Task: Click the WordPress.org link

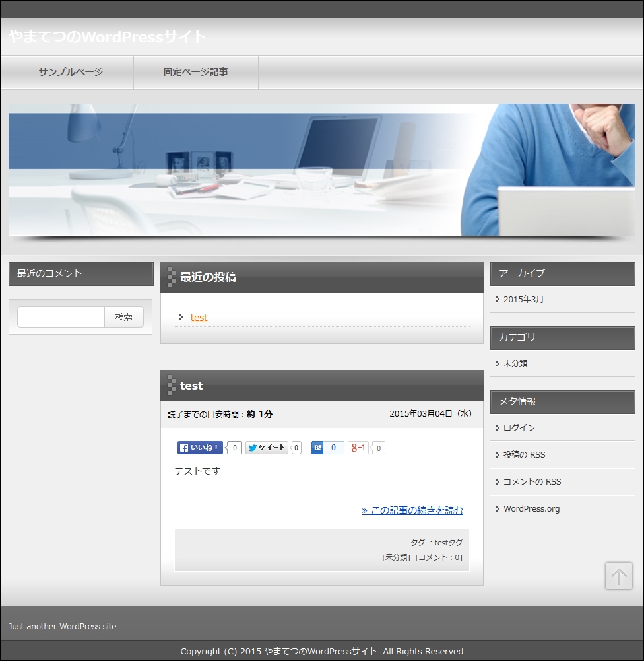Action: click(532, 509)
